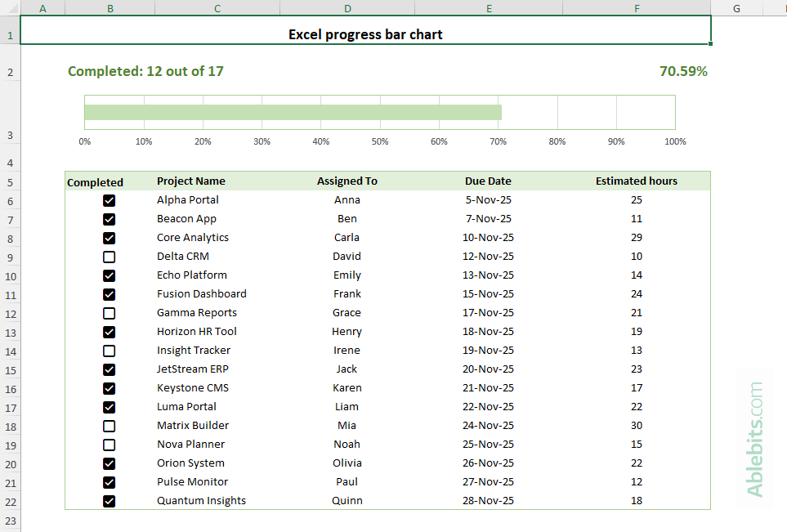This screenshot has height=532, width=787.
Task: Check the Matrix Builder completed checkbox
Action: tap(109, 426)
